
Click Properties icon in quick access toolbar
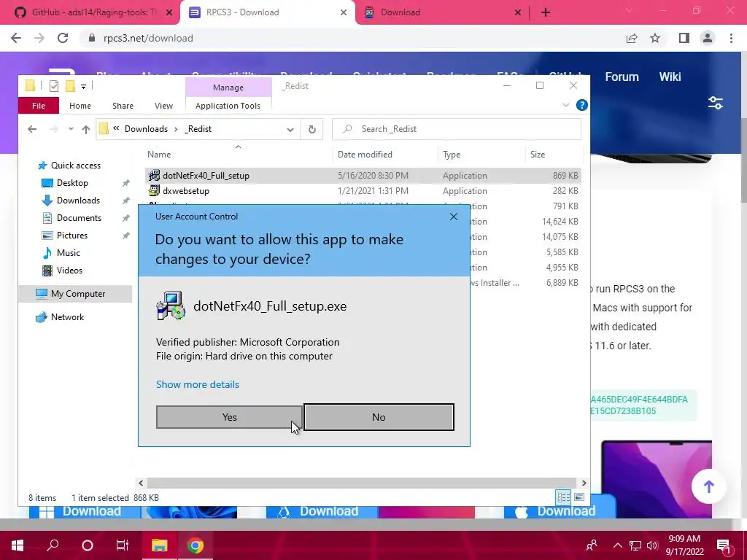[x=54, y=86]
